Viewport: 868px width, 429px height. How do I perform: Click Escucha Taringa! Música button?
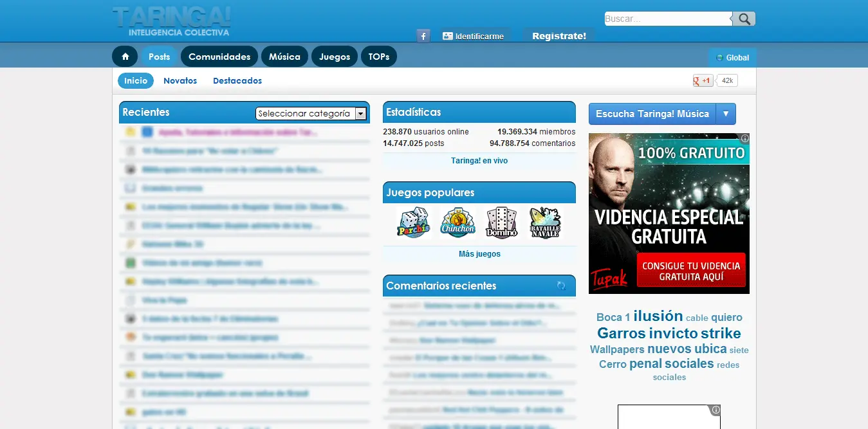(x=652, y=114)
